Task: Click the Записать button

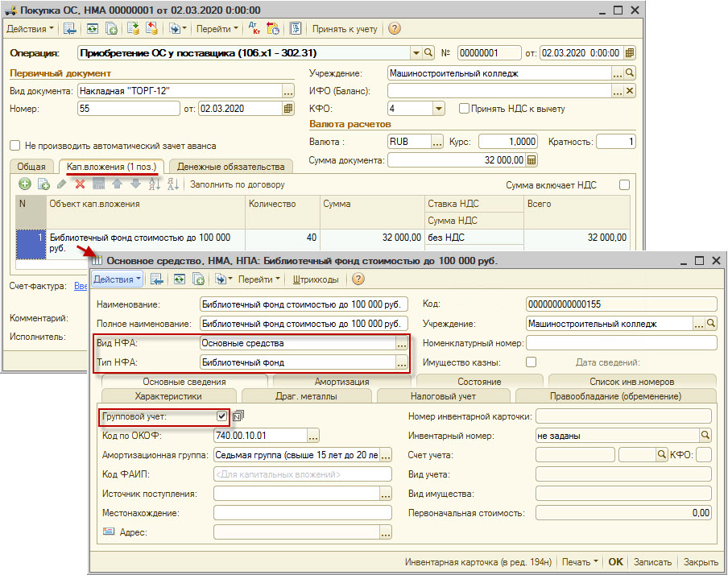Action: (x=652, y=561)
